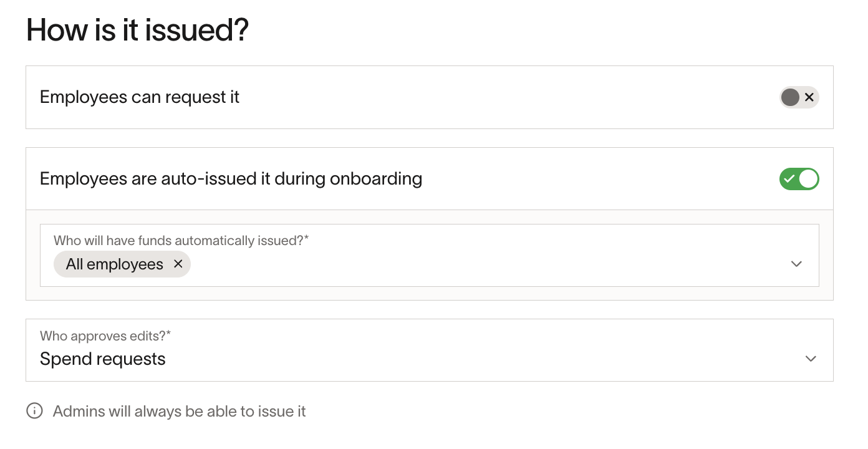Expand the funds automatically issued dropdown chevron
This screenshot has height=449, width=868.
click(x=796, y=264)
